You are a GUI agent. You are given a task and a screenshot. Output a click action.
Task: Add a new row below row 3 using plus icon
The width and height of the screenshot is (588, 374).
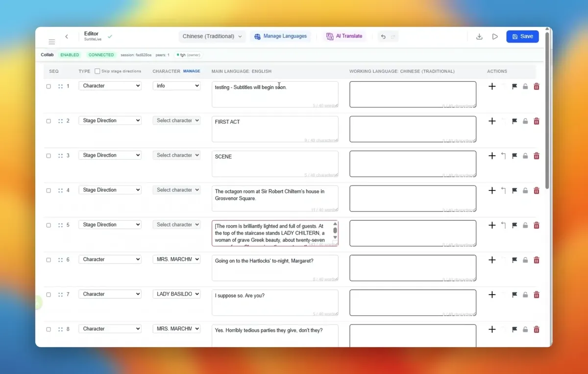(492, 156)
